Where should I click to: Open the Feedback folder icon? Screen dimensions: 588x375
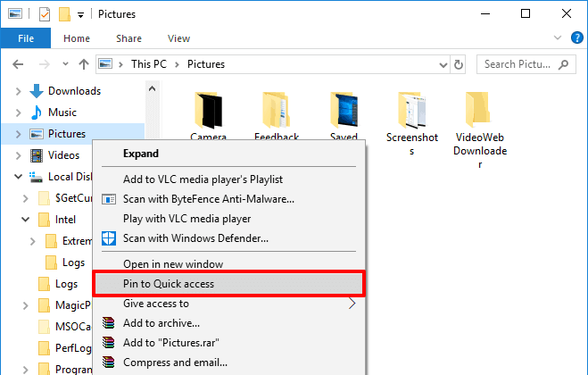point(277,110)
